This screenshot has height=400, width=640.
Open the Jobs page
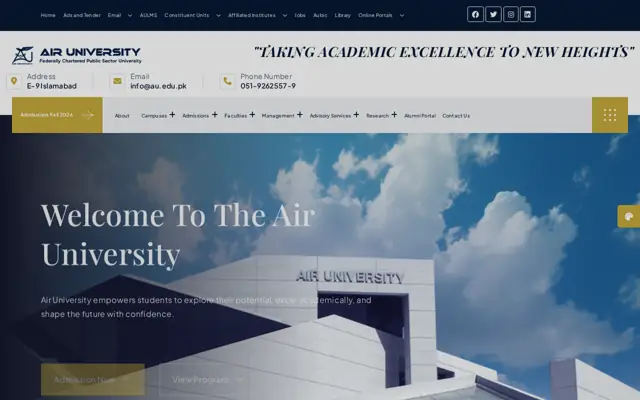(x=300, y=15)
